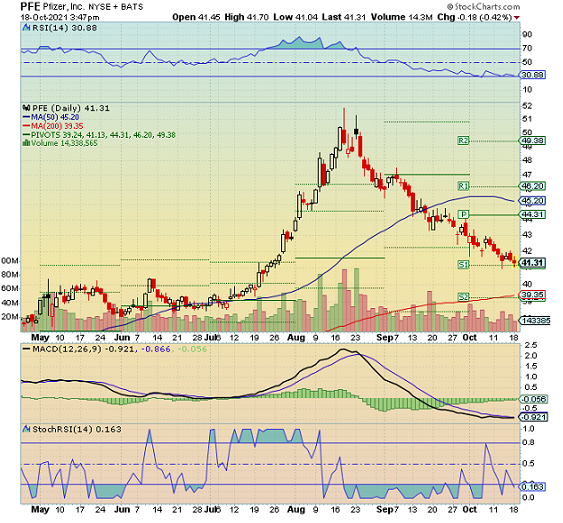Click the blue MA(50) legend dash
Image resolution: width=563 pixels, height=523 pixels.
[26, 117]
